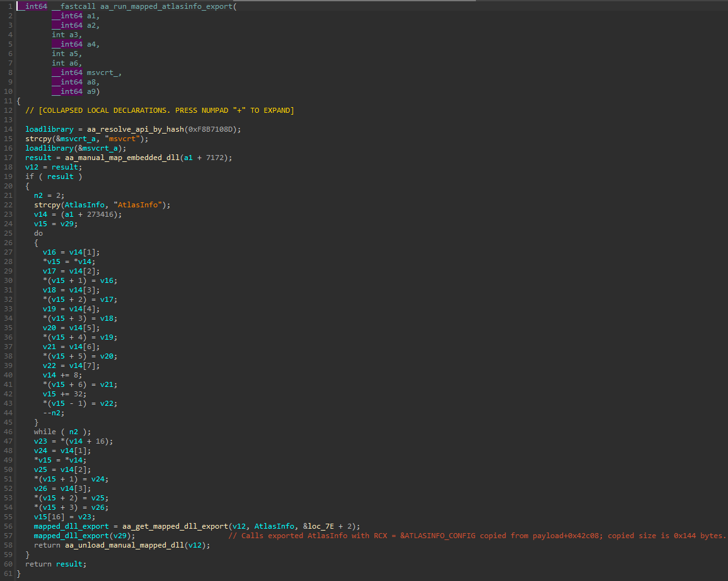Click parameter a4 in the signature

tap(91, 45)
